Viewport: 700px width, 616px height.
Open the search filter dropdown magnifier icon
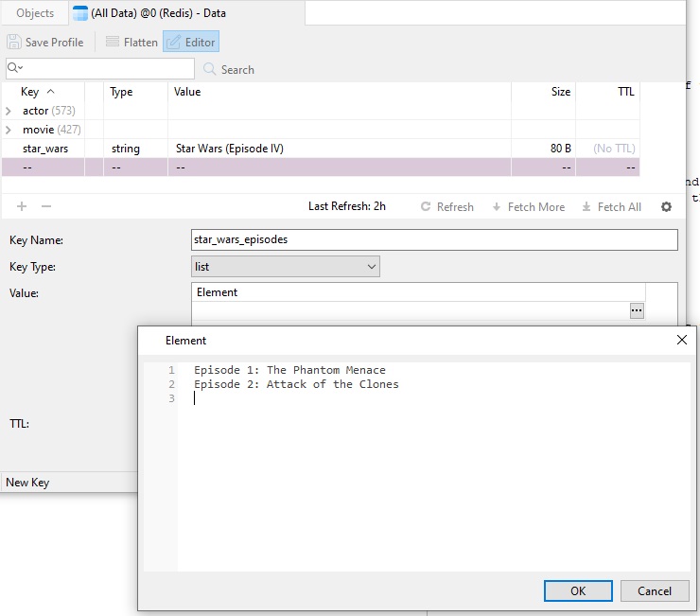click(x=15, y=67)
